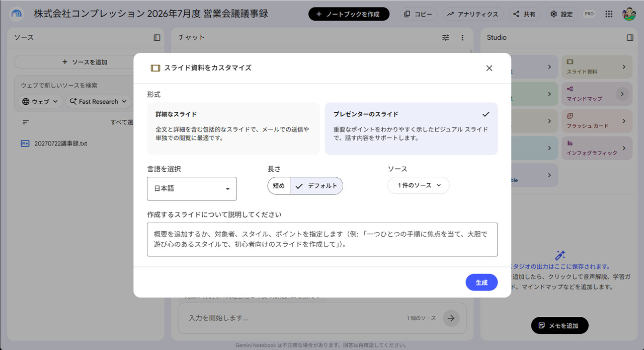Open the Fast Research mode dropdown
The height and width of the screenshot is (350, 644).
pyautogui.click(x=99, y=102)
